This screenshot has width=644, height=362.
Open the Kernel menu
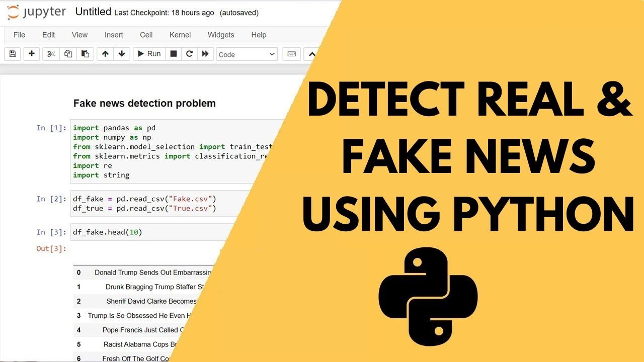coord(180,35)
